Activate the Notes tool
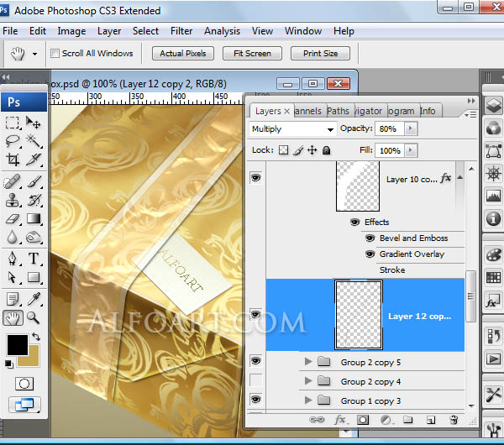Image resolution: width=504 pixels, height=445 pixels. click(x=13, y=300)
